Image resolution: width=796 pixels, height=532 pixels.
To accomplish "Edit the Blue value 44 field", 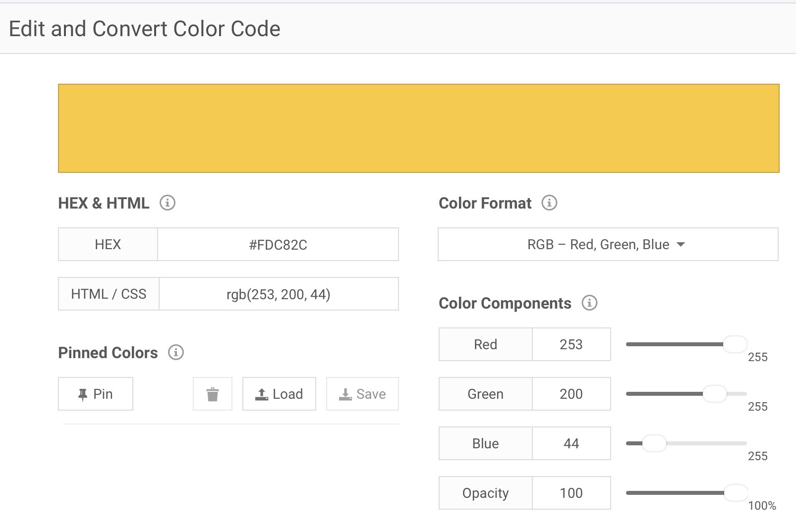I will point(571,443).
